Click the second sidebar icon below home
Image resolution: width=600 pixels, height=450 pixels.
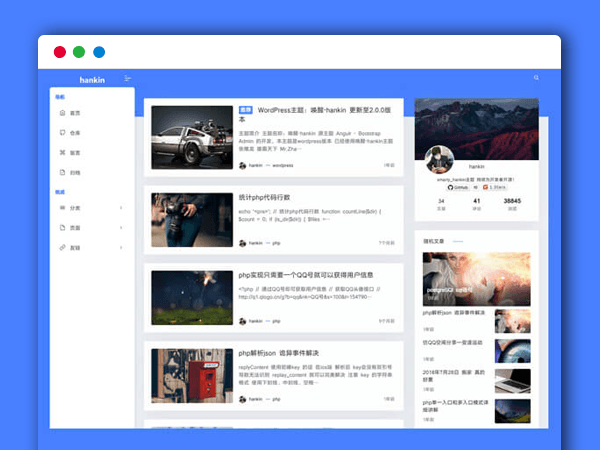62,133
